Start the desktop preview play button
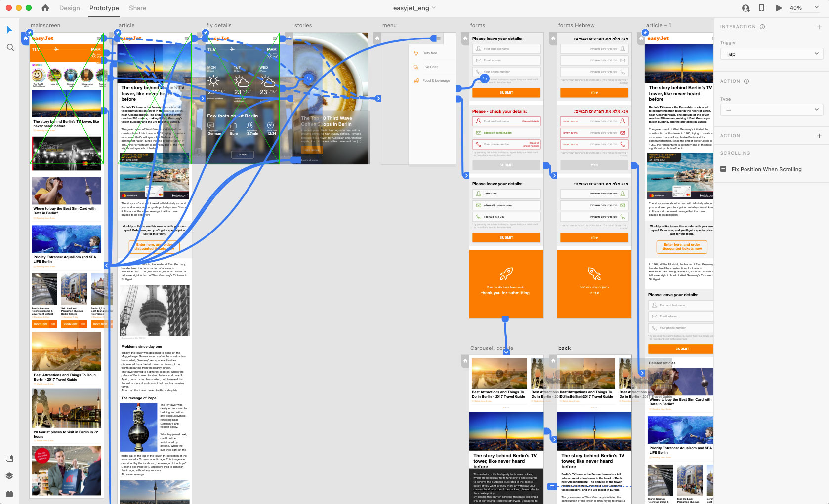This screenshot has height=504, width=829. click(x=779, y=8)
